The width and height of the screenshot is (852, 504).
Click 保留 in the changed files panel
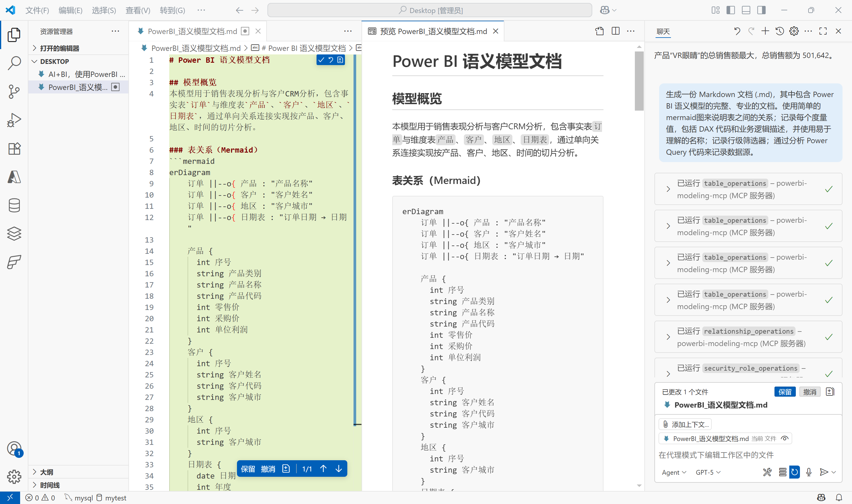point(785,392)
